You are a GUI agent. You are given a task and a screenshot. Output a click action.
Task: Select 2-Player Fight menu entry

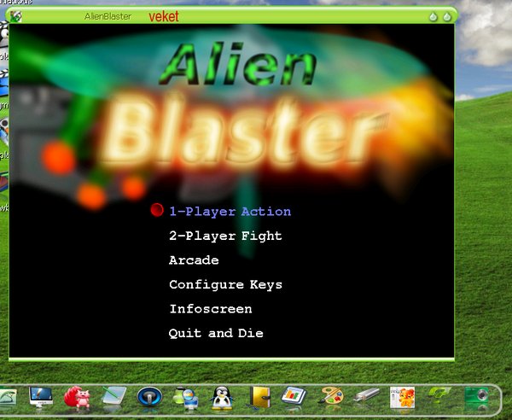point(225,236)
